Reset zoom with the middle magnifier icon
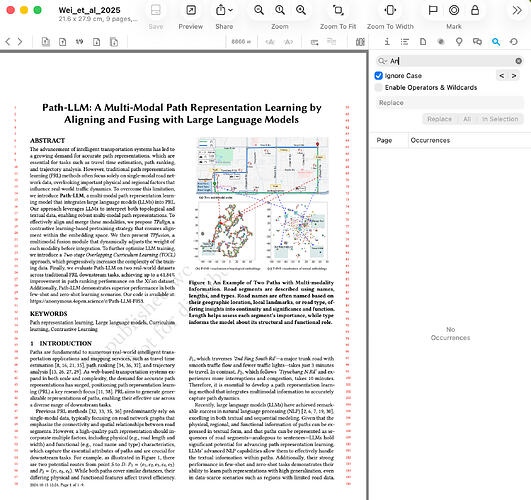 [280, 10]
